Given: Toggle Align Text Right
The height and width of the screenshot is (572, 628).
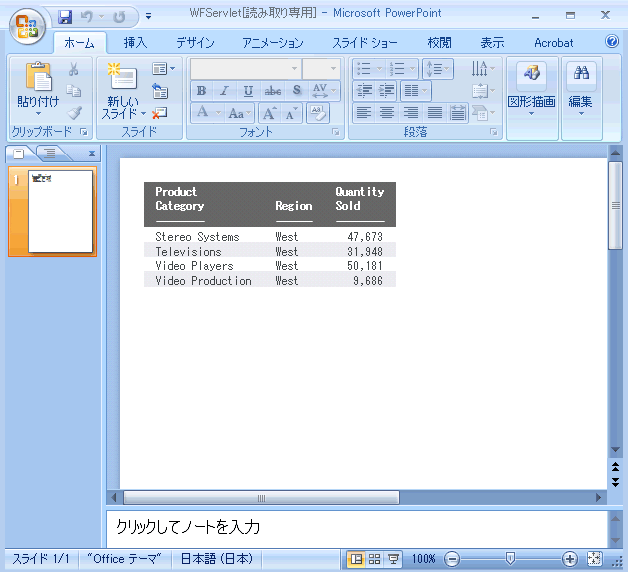Looking at the screenshot, I should click(411, 113).
